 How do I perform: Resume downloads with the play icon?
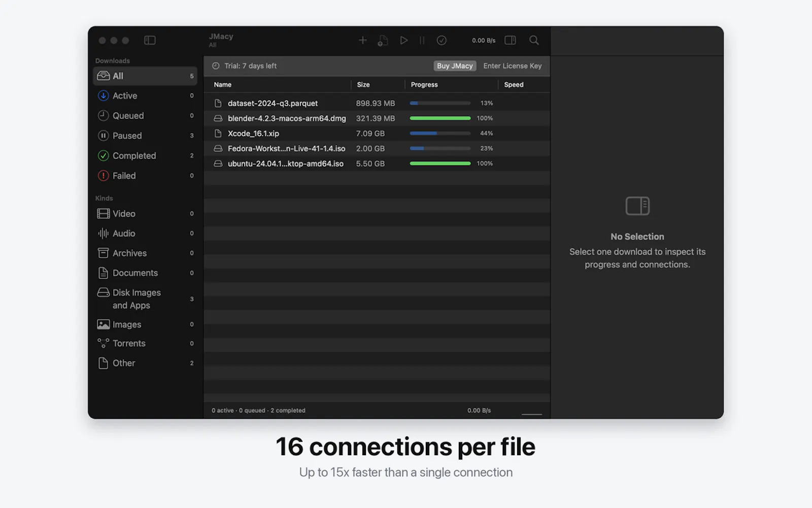pos(403,40)
